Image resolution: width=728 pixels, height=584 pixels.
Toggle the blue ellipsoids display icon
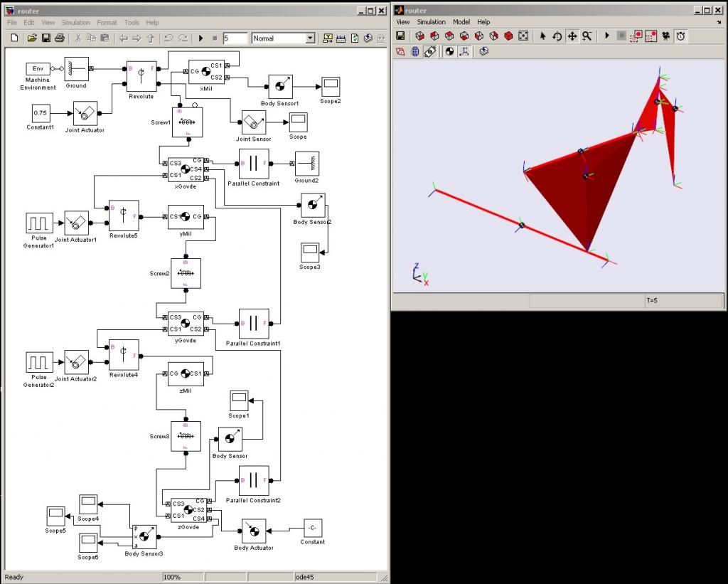pos(415,51)
